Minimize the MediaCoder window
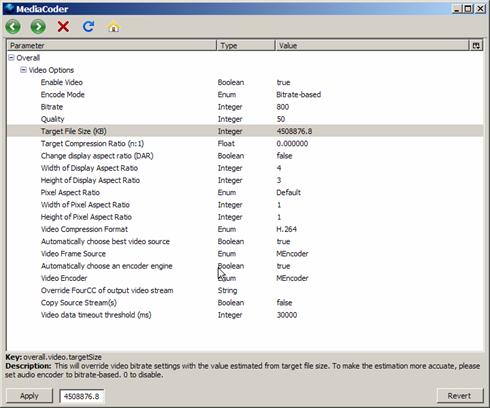This screenshot has height=408, width=490. (457, 9)
